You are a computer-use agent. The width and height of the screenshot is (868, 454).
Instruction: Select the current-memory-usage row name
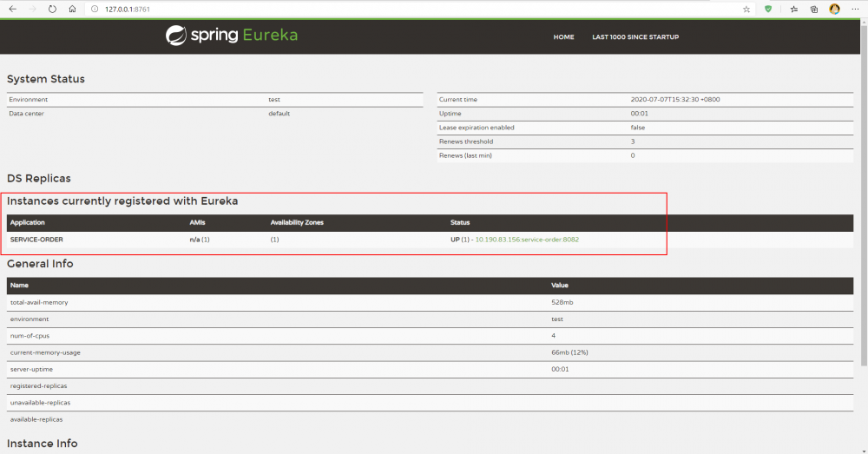pos(45,352)
